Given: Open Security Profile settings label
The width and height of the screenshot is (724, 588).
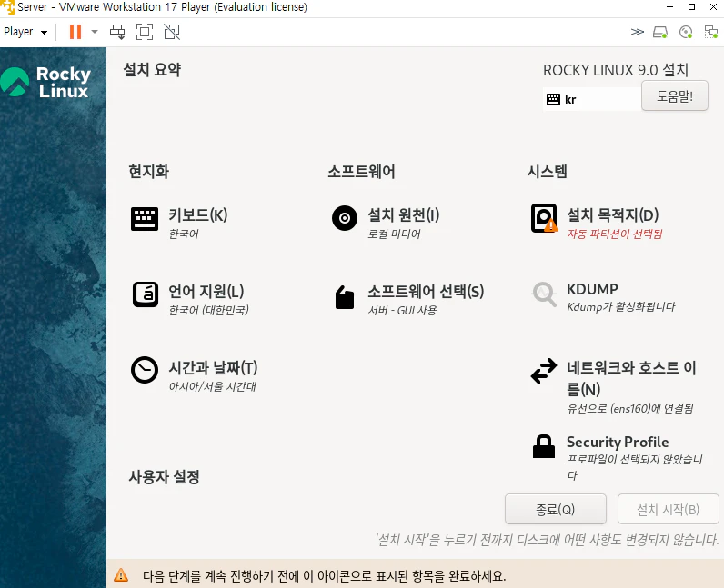Looking at the screenshot, I should 618,443.
